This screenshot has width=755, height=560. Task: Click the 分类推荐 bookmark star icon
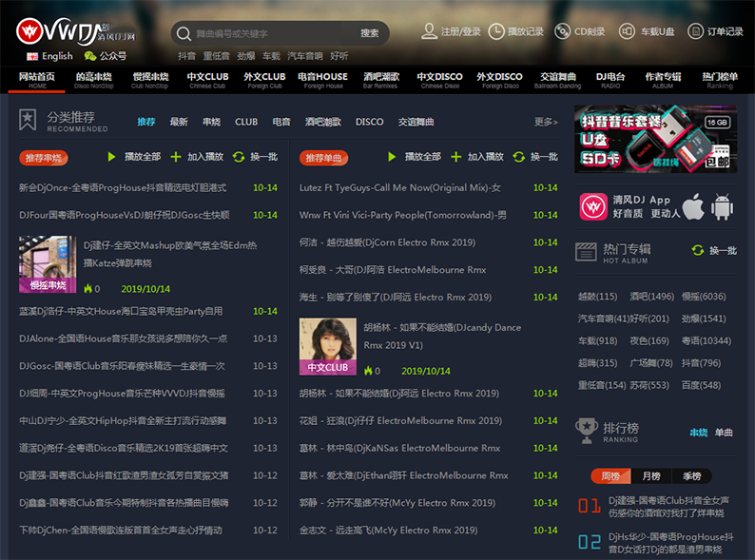click(x=28, y=120)
